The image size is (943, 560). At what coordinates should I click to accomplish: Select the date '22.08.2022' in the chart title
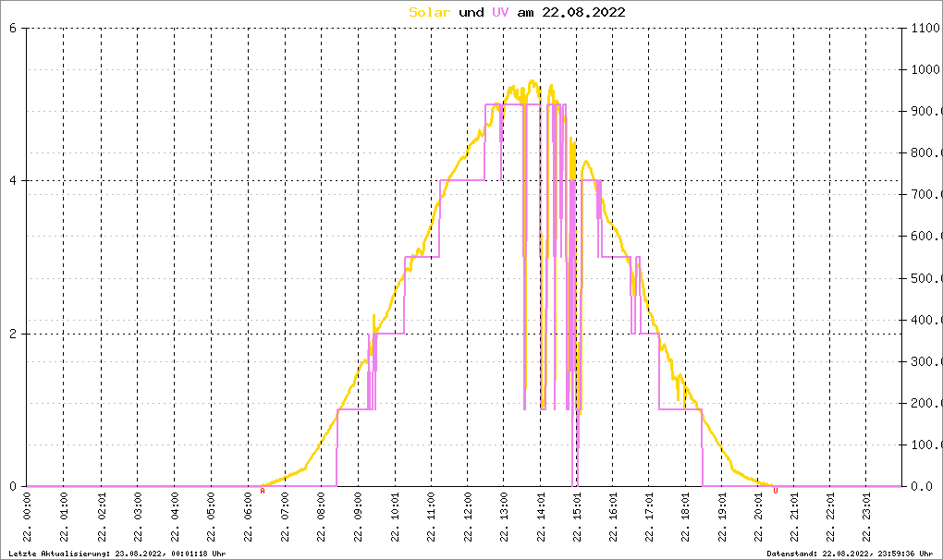tap(584, 12)
